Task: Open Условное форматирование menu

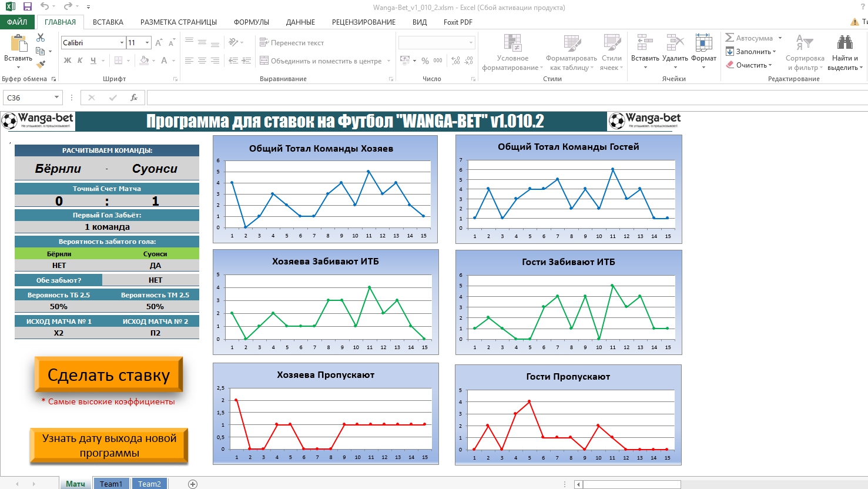Action: point(512,52)
